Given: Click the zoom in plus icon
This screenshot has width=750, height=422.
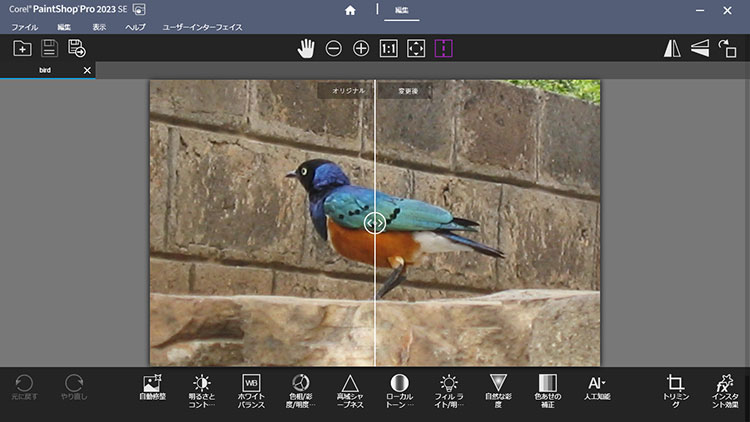Looking at the screenshot, I should (361, 48).
